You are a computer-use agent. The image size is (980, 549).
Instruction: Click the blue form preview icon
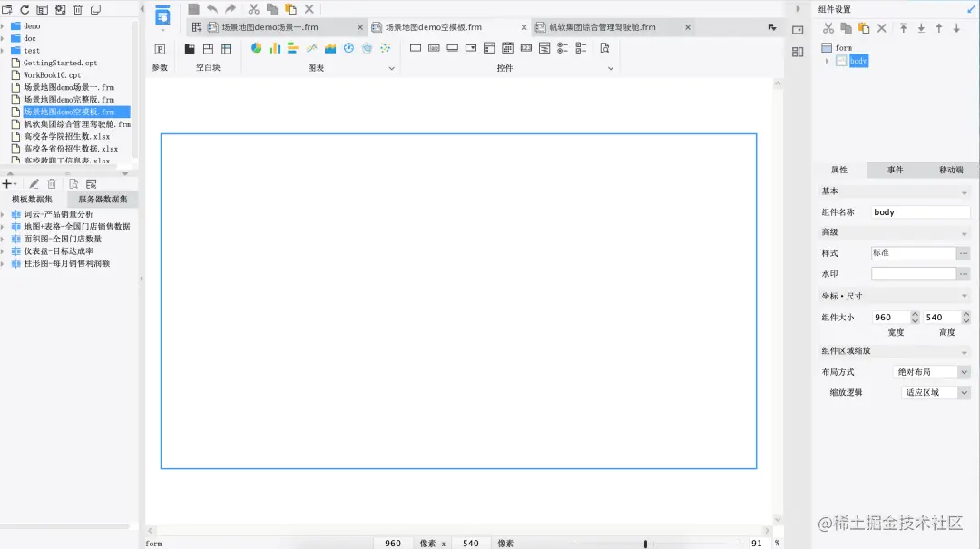(162, 15)
